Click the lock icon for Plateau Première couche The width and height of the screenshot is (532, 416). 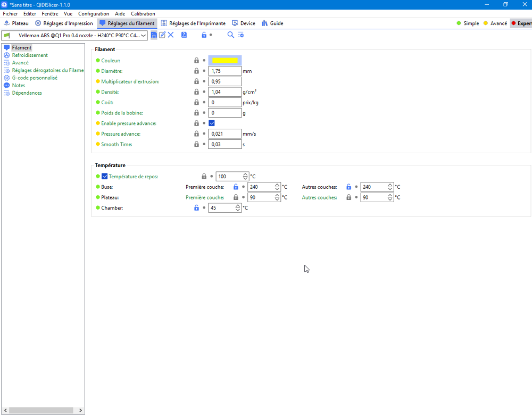236,197
